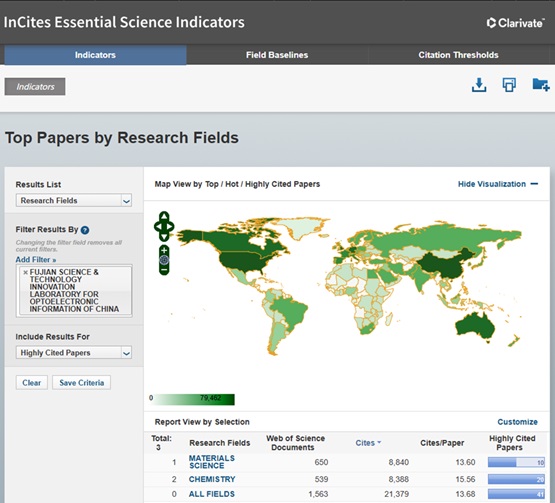This screenshot has height=503, width=555.
Task: Zoom out on the map with minus
Action: [164, 270]
